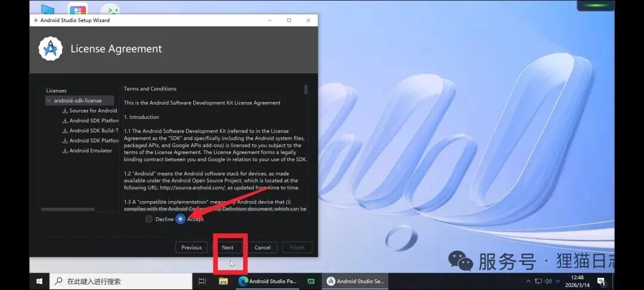Click download icon beside Sources for Android
Screen dimensions: 644x290
(x=65, y=110)
